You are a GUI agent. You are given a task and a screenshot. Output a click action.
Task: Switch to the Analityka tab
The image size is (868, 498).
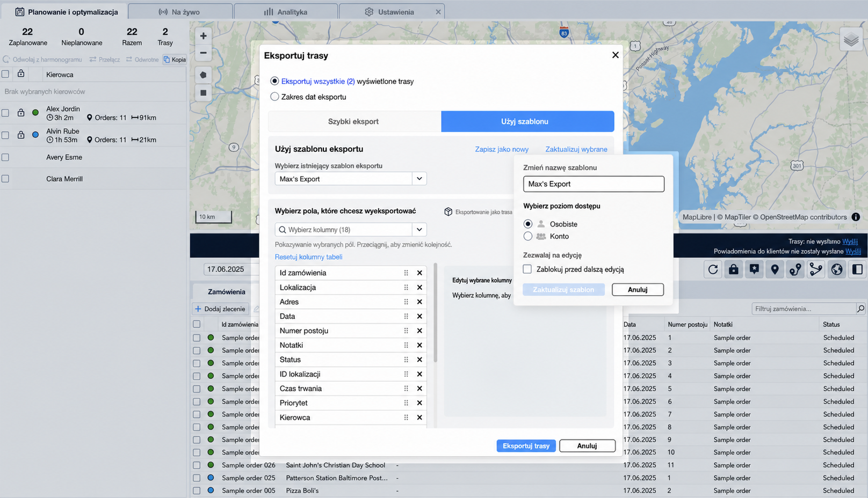click(x=285, y=12)
